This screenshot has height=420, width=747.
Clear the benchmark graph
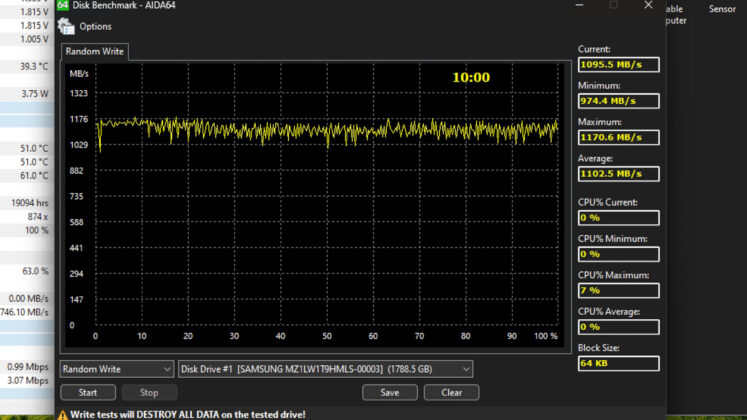pyautogui.click(x=451, y=392)
